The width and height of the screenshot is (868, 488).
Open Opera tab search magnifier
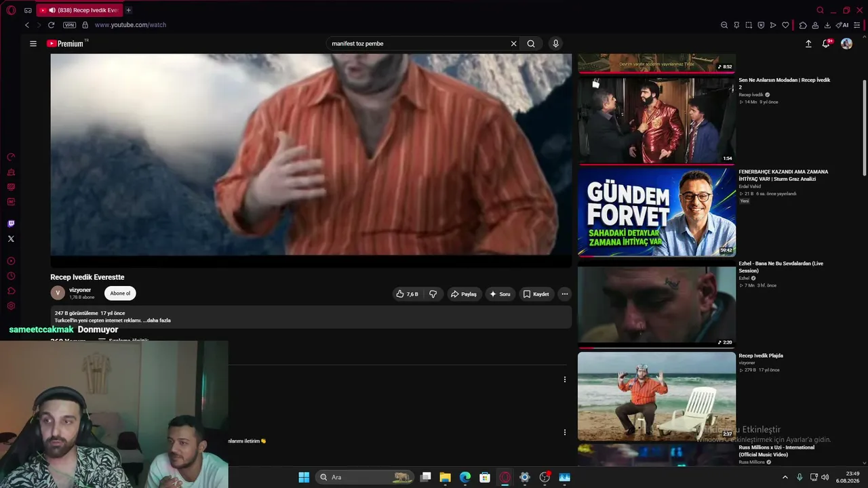820,10
